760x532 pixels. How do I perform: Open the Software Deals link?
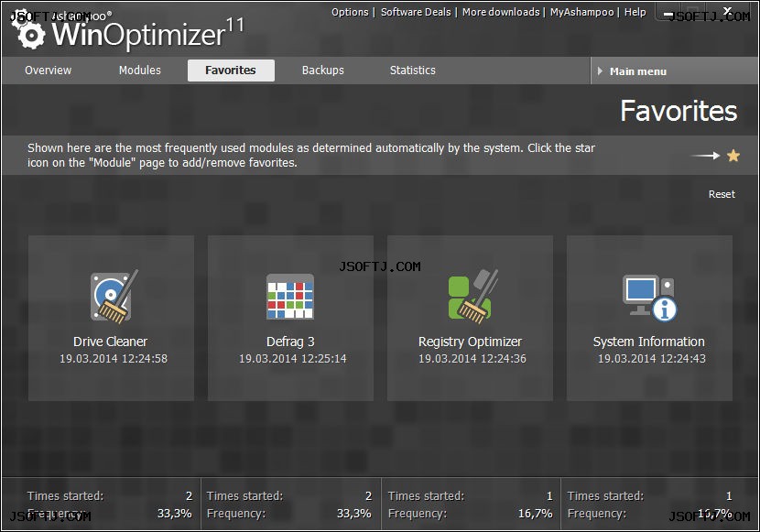416,12
